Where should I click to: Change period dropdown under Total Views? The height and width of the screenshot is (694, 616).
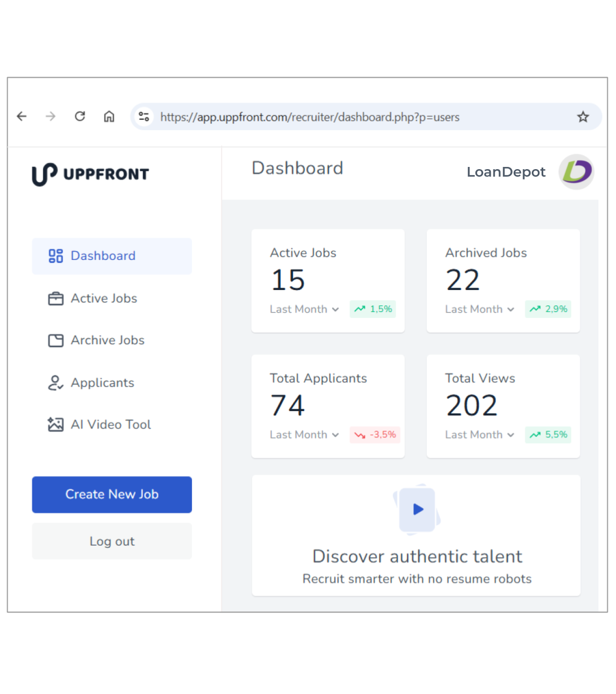pos(479,435)
